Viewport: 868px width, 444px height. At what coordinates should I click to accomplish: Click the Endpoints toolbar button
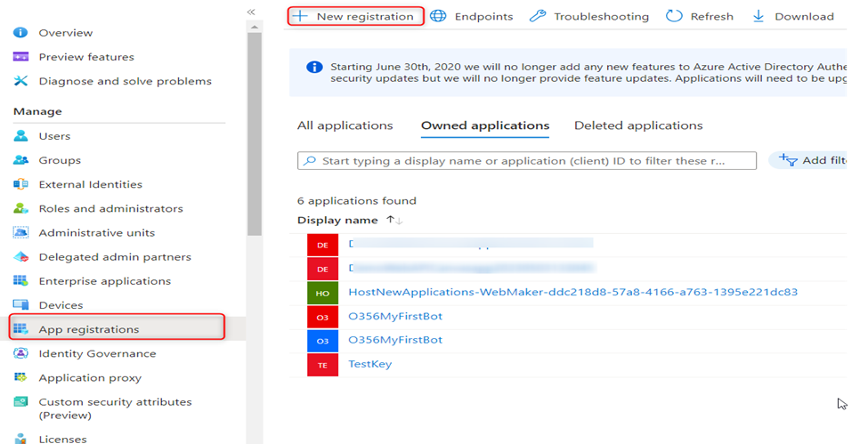(x=472, y=16)
